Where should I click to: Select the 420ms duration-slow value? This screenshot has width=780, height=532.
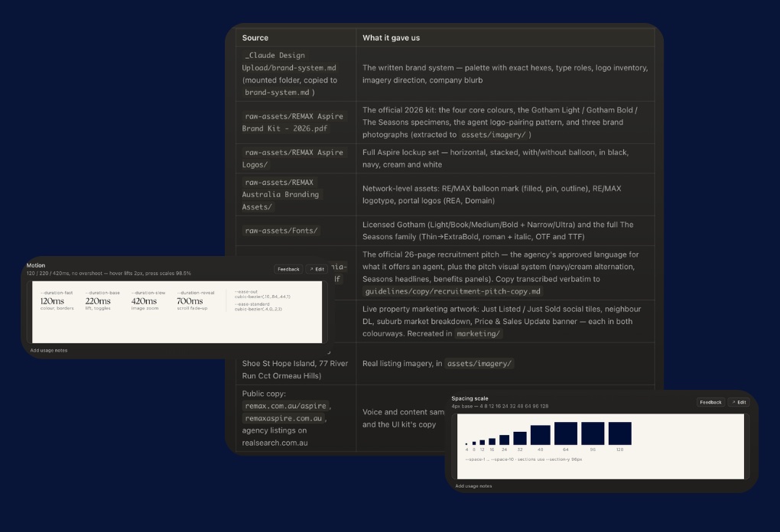coord(144,301)
